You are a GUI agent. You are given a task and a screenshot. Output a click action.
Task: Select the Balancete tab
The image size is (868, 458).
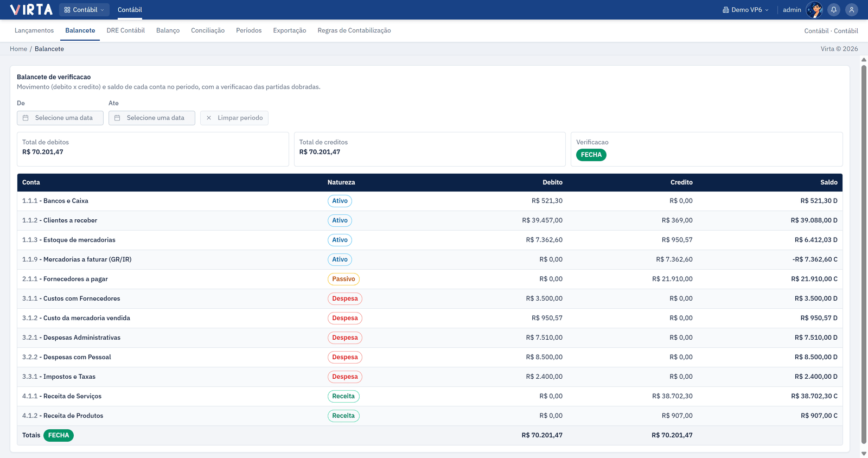(x=80, y=30)
